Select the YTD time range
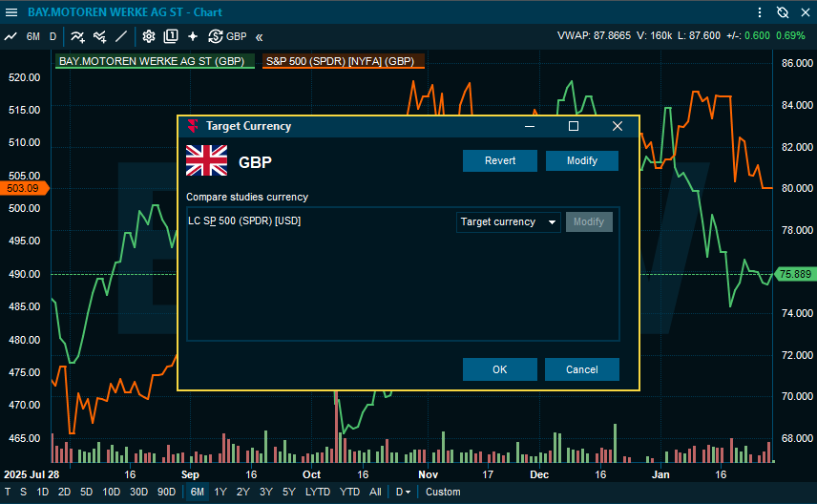Image resolution: width=817 pixels, height=504 pixels. (x=349, y=493)
